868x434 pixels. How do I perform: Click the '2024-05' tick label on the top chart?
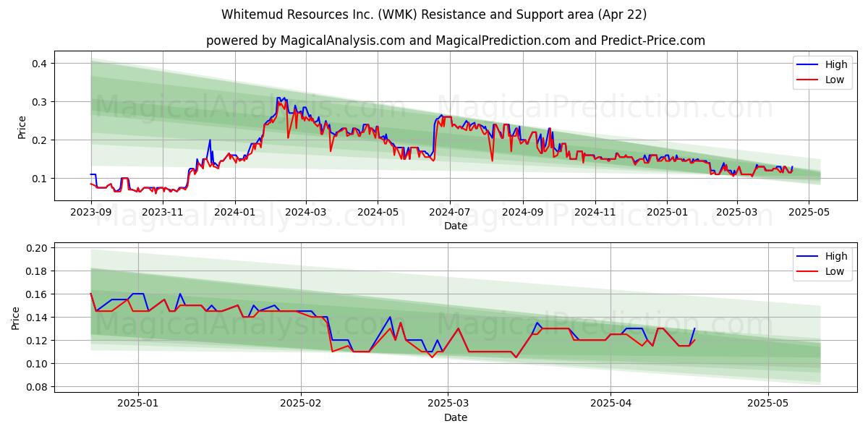point(378,213)
